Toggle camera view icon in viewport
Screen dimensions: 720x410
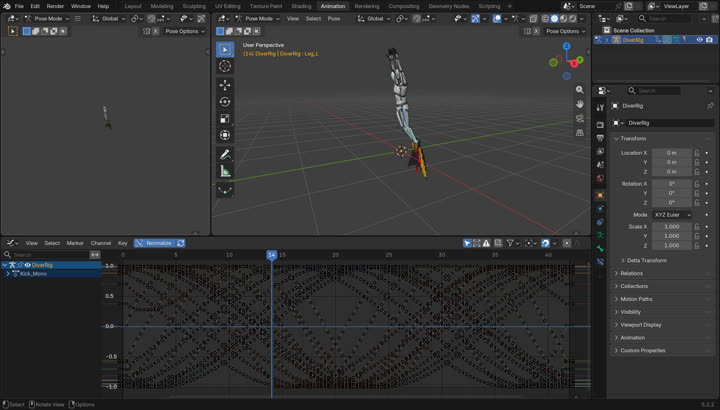[x=579, y=118]
